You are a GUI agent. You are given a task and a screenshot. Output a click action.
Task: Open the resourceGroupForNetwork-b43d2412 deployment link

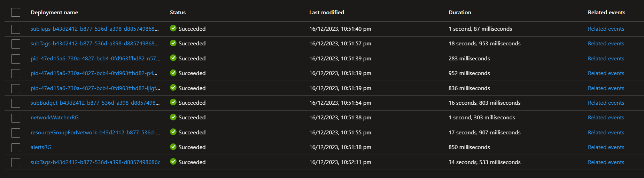[x=95, y=133]
